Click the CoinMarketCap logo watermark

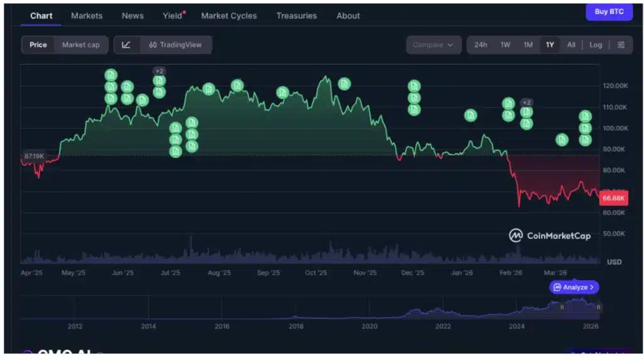pos(550,236)
